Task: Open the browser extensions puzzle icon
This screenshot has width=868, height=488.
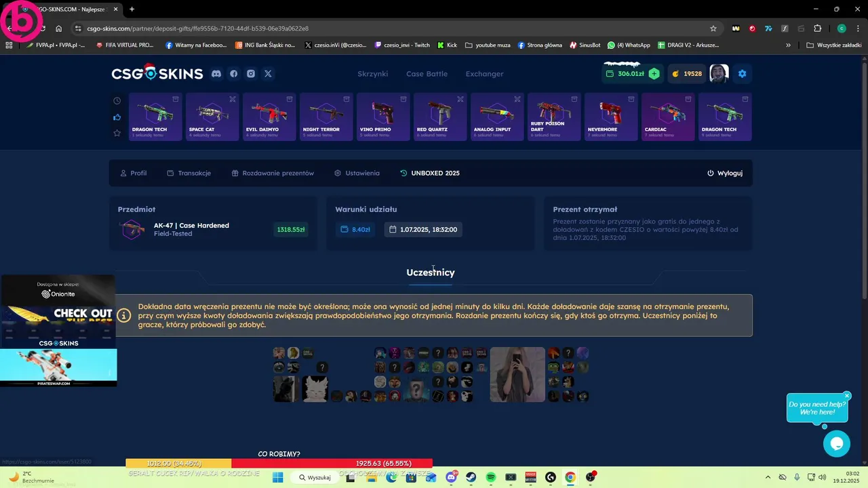Action: [x=817, y=28]
